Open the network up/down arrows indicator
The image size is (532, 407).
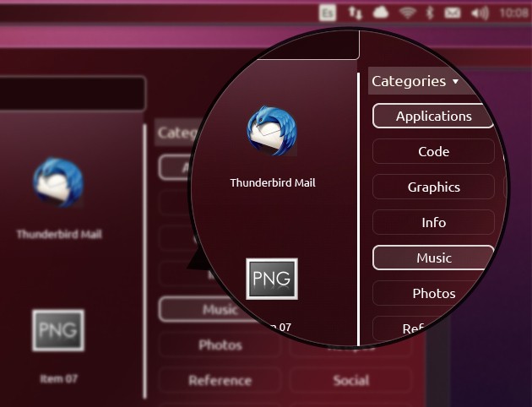click(356, 14)
